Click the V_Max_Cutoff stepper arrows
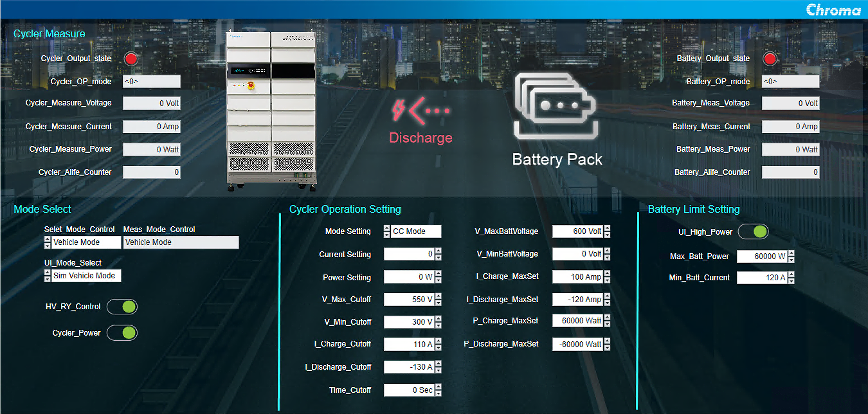The image size is (868, 414). click(x=438, y=299)
